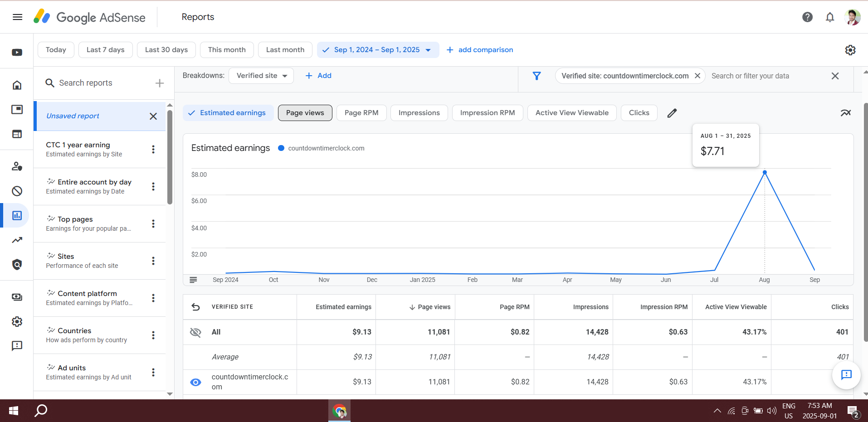Click the Aug data point on chart
Screen dimensions: 868x422
point(765,172)
